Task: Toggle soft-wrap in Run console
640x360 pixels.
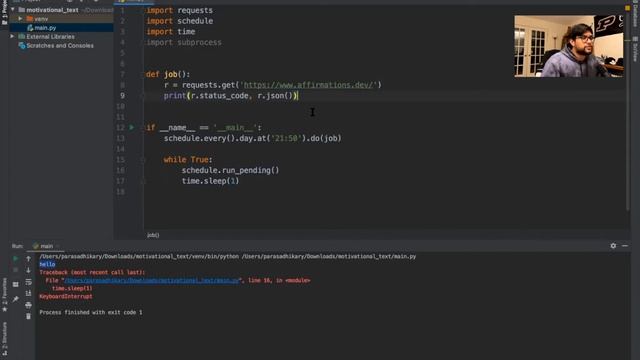Action: 28,282
